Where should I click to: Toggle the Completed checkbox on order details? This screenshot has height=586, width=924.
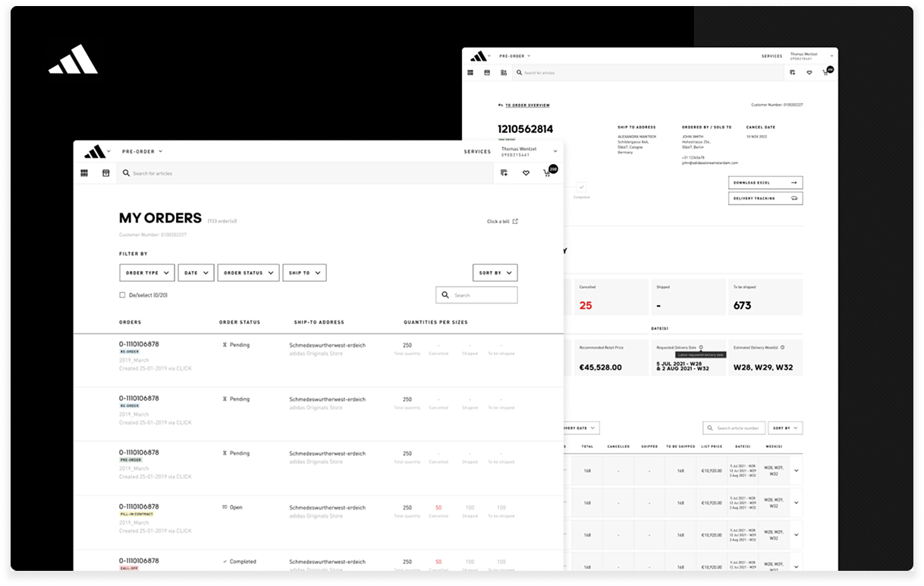point(581,187)
